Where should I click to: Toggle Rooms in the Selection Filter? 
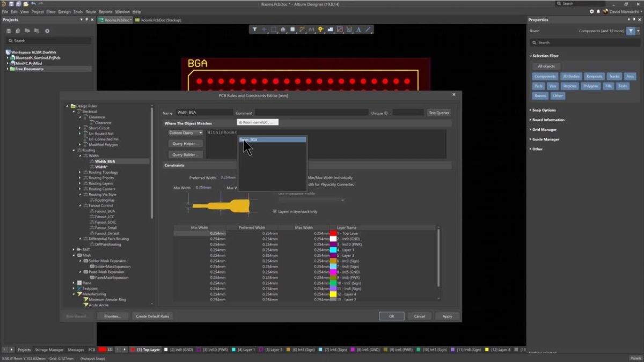coord(540,95)
